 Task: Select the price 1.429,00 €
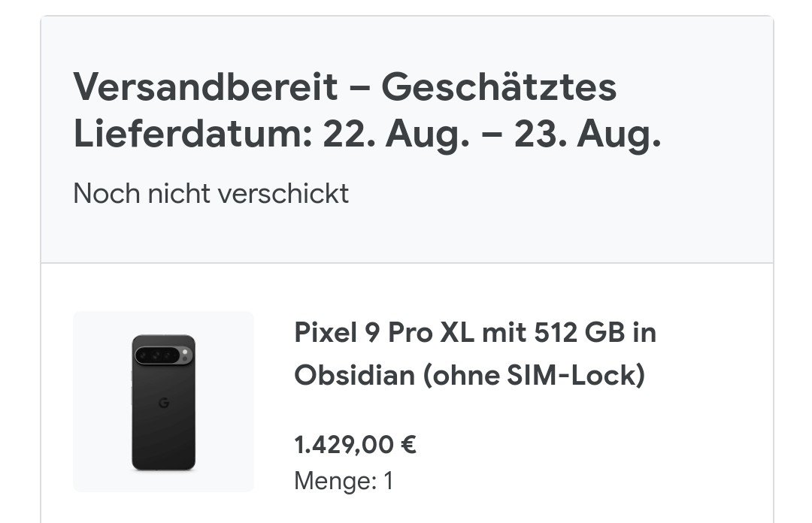pyautogui.click(x=355, y=445)
